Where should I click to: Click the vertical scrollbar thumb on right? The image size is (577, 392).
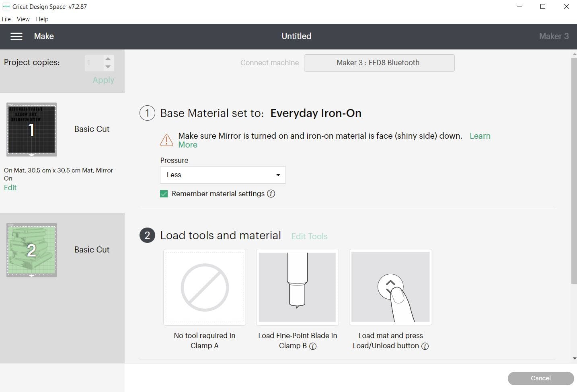pyautogui.click(x=574, y=171)
